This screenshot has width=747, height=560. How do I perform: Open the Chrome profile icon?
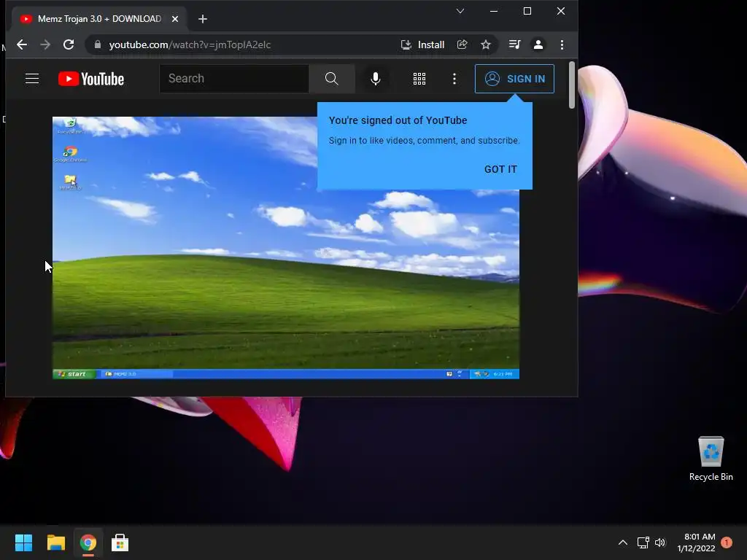tap(538, 44)
